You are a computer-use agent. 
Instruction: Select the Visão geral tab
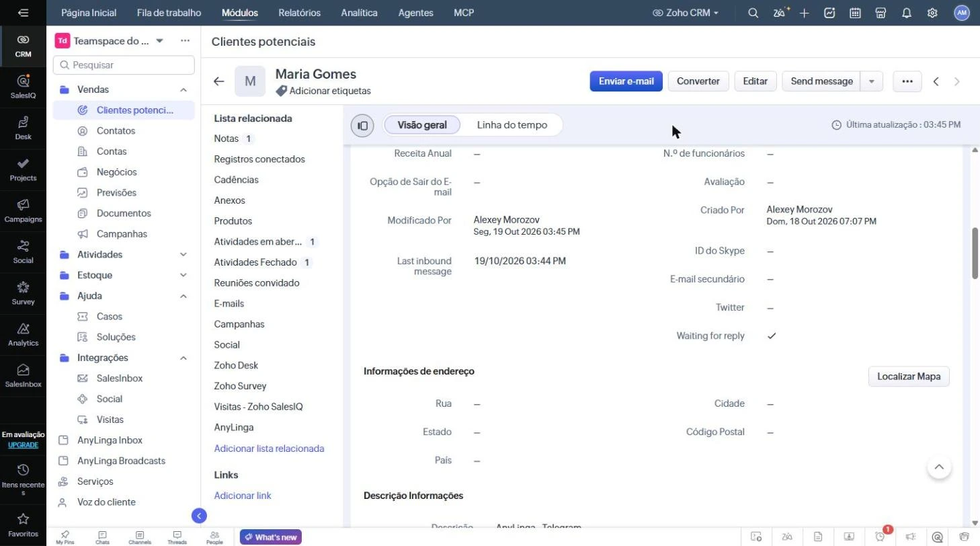tap(422, 125)
